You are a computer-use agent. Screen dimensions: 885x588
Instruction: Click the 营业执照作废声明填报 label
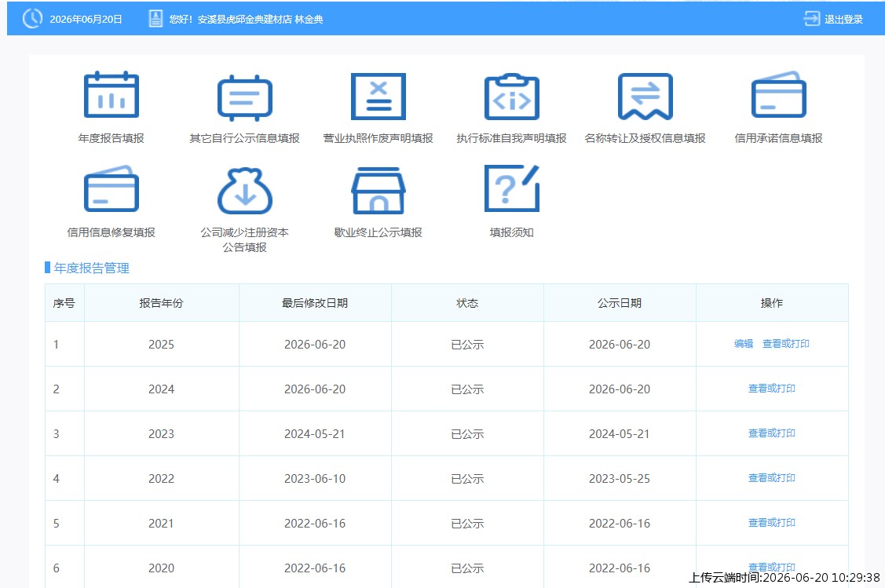[379, 138]
